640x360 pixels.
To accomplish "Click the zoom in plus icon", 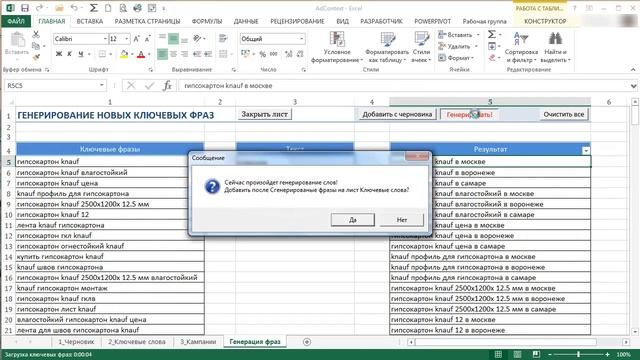I will click(607, 354).
